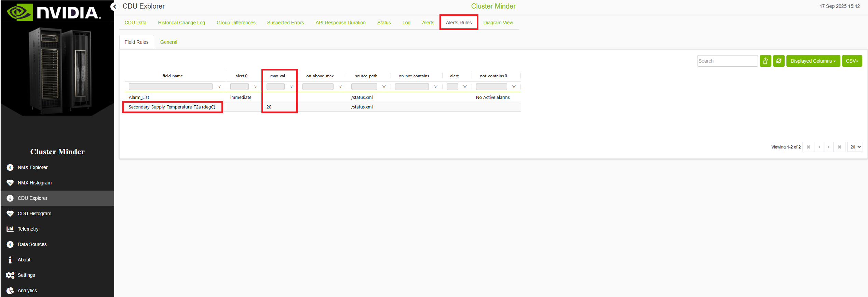Open filter options for on_above_max column
868x297 pixels.
(x=340, y=87)
